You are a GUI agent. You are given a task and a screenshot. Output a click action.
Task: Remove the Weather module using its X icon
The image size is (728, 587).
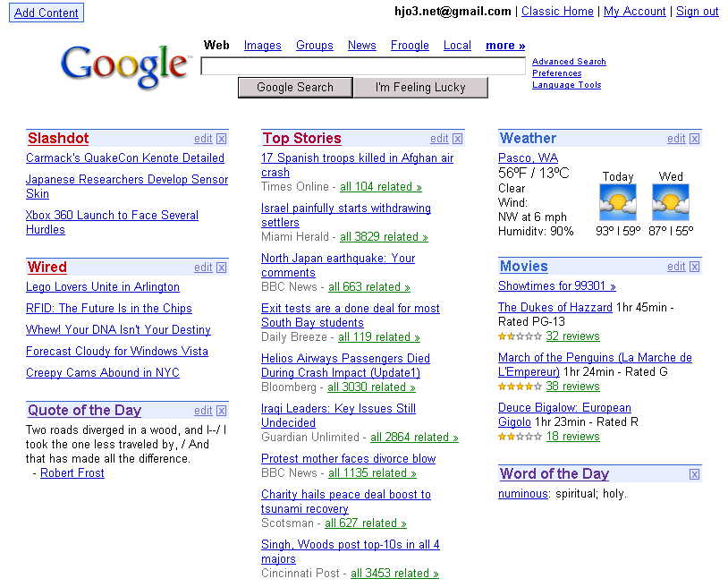694,139
